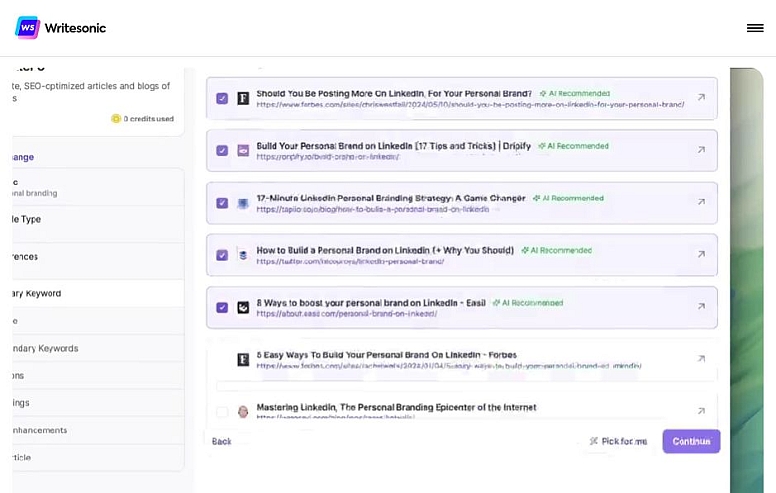
Task: Open Dripify article external link arrow
Action: [x=701, y=149]
